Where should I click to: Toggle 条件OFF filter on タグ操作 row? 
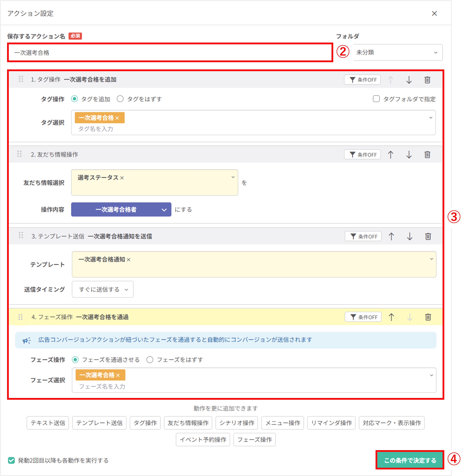[x=362, y=80]
